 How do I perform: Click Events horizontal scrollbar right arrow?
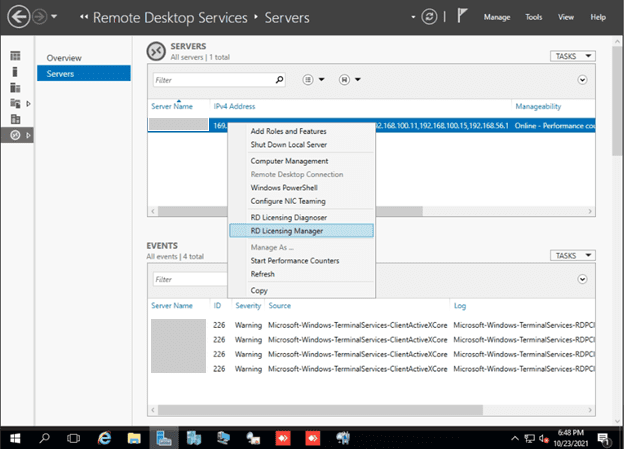tap(590, 410)
